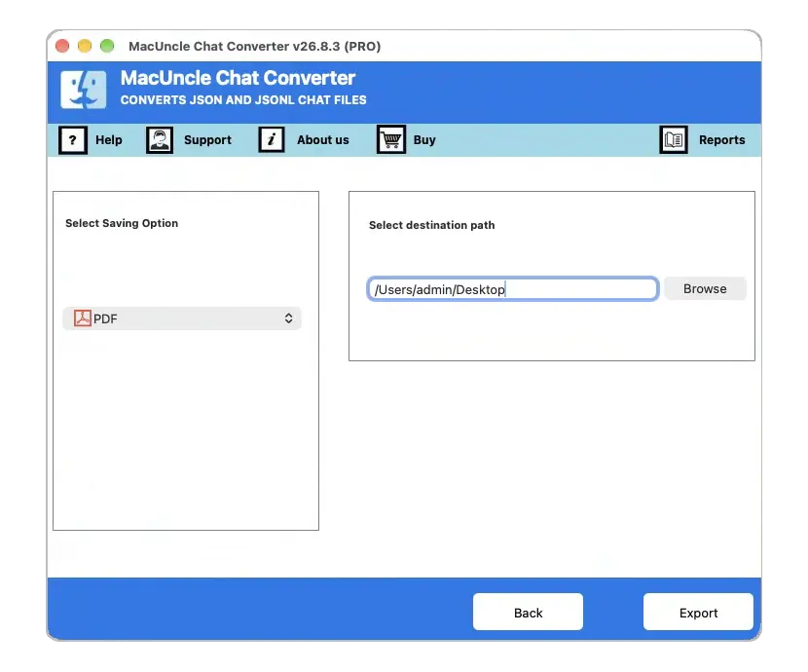The height and width of the screenshot is (672, 808).
Task: Click the About us info icon
Action: tap(271, 139)
